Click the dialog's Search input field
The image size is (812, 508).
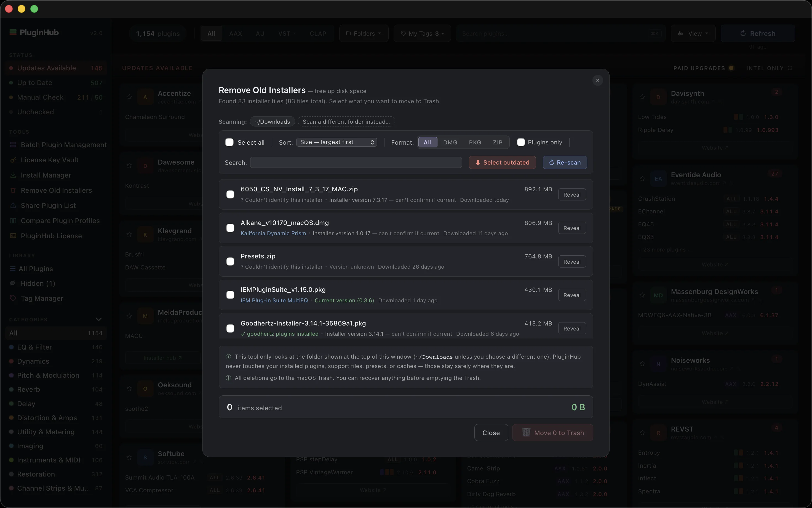pos(356,163)
